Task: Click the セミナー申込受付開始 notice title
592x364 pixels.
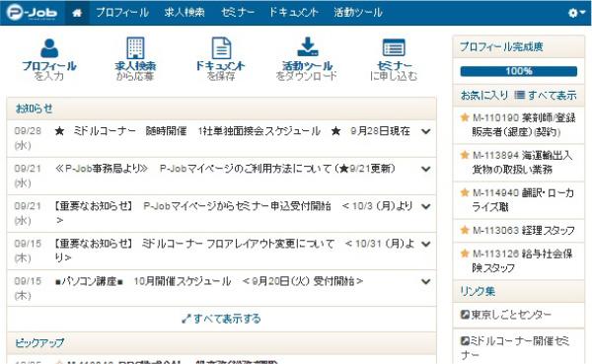Action: [233, 213]
